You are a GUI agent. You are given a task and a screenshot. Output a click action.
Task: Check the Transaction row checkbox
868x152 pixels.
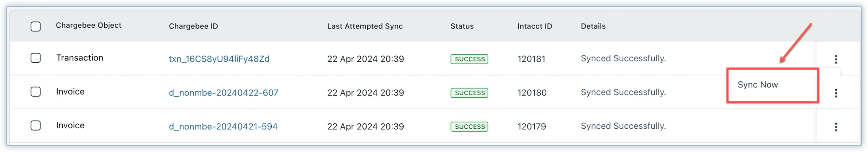pyautogui.click(x=35, y=58)
